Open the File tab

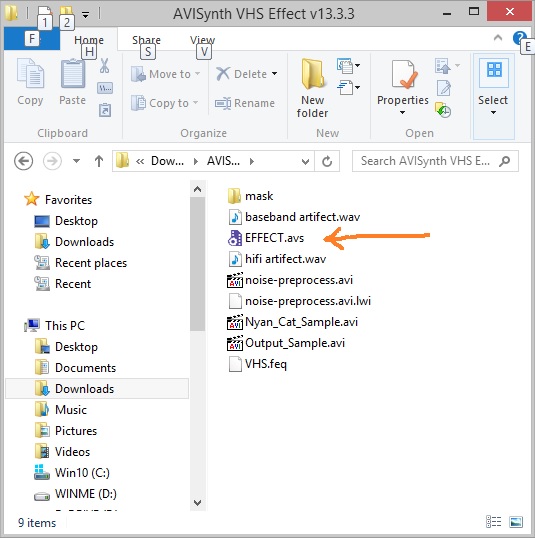(32, 40)
